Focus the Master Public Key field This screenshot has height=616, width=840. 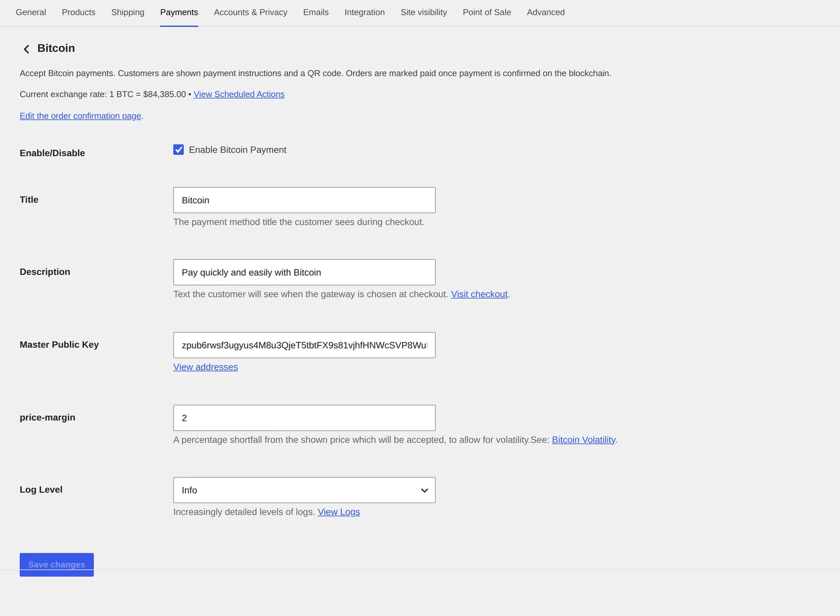(x=304, y=345)
